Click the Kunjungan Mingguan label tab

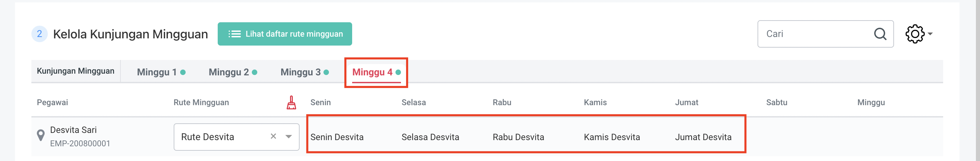pos(75,71)
